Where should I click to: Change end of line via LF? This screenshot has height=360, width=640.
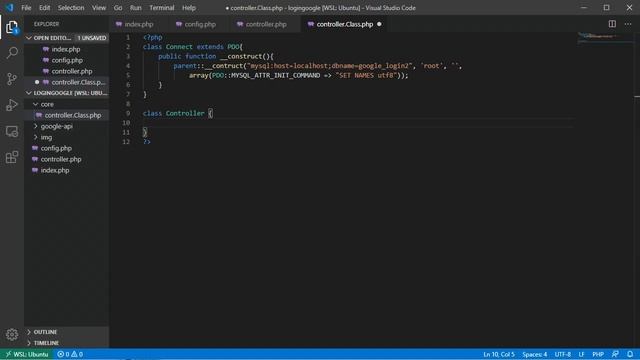(x=581, y=354)
